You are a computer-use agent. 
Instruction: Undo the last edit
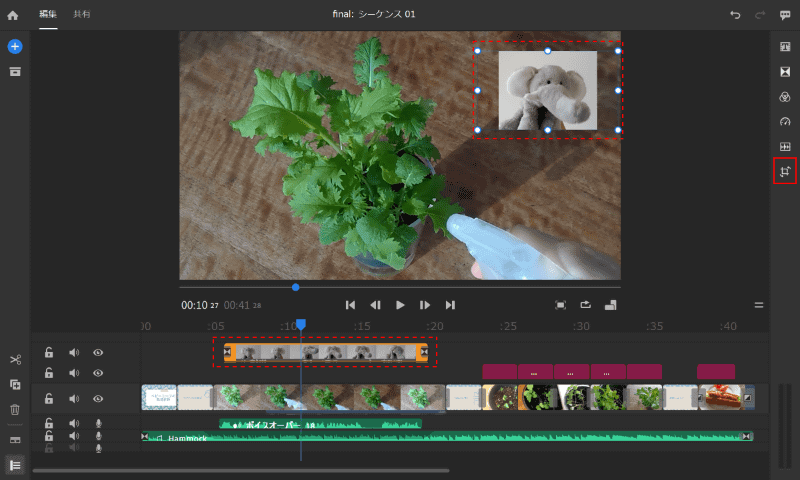(x=735, y=15)
